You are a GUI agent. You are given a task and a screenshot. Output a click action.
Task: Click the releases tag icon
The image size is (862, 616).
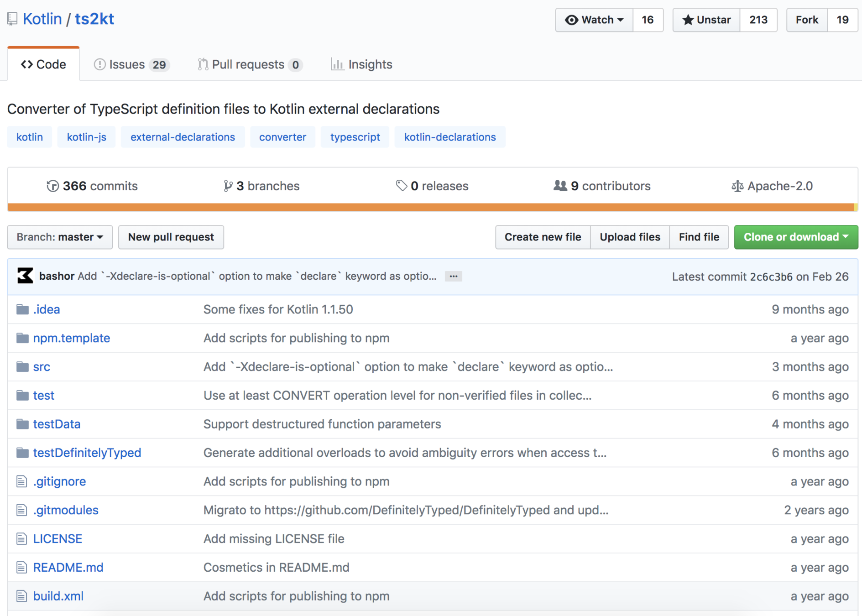coord(401,186)
